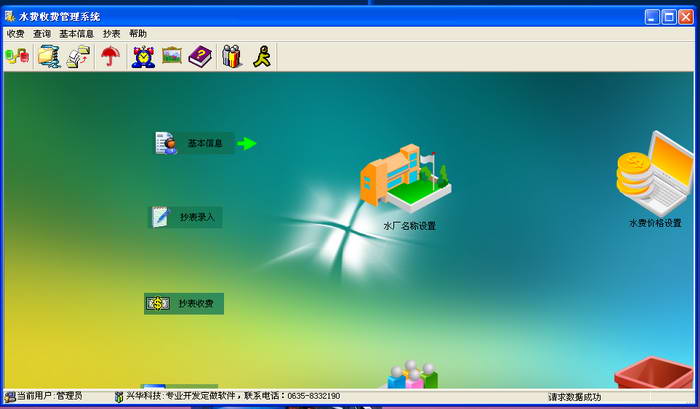This screenshot has height=409, width=700.
Task: Close the 水费收费管理系统 window
Action: pos(686,17)
